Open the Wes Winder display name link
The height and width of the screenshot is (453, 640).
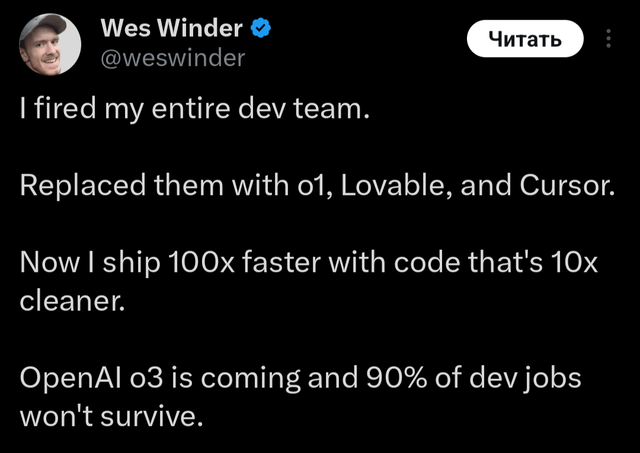click(170, 29)
